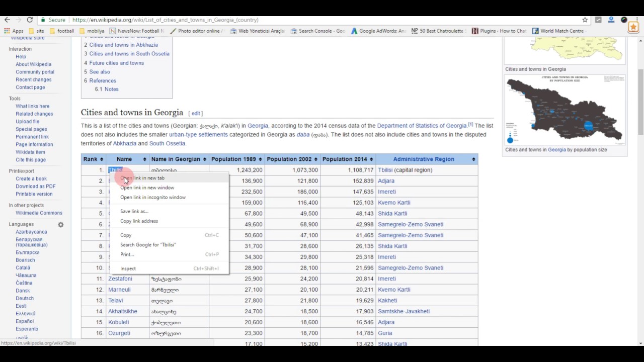Click the orange star extension icon
Viewport: 644px width, 362px height.
633,28
